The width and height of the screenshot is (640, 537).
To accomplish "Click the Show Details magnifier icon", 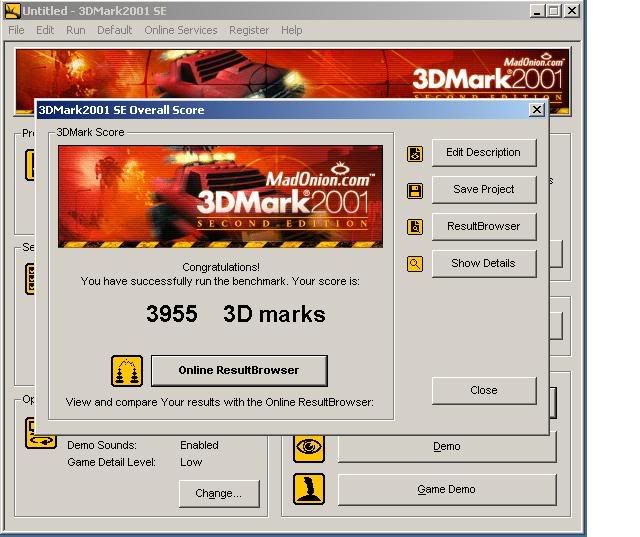I will point(415,264).
